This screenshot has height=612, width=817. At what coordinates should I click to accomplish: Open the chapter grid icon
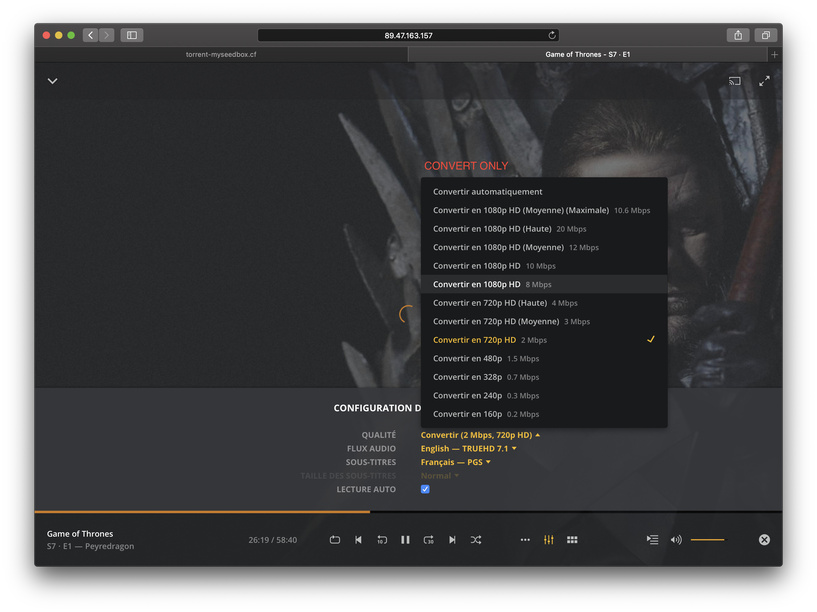tap(572, 540)
